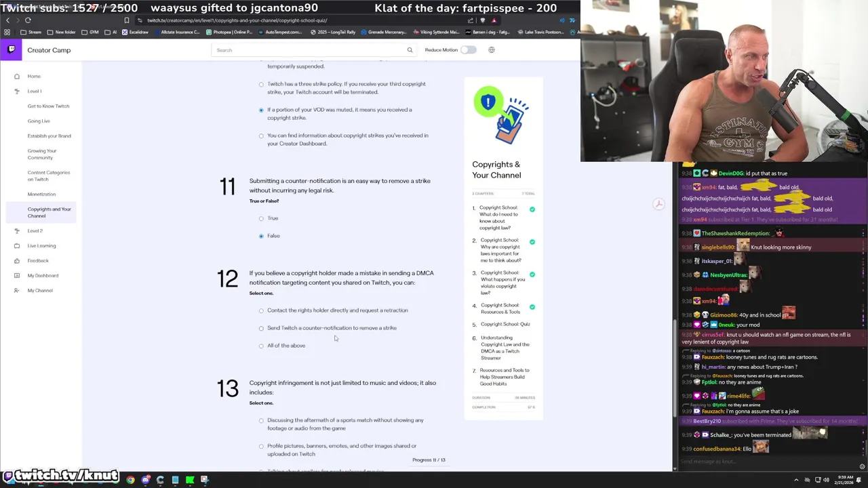Open the Kick app from the taskbar
Image resolution: width=868 pixels, height=488 pixels.
click(x=190, y=480)
